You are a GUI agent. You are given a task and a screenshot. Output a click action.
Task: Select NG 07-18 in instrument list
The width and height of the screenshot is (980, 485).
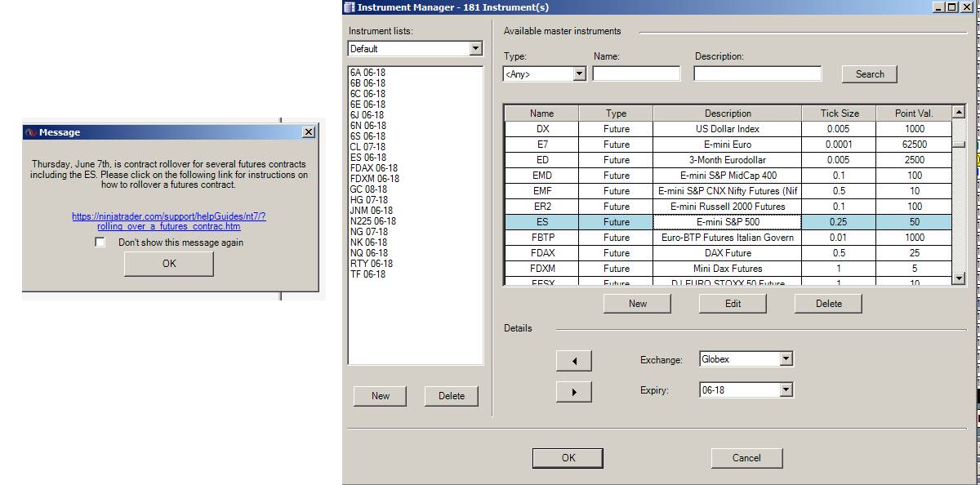(368, 232)
